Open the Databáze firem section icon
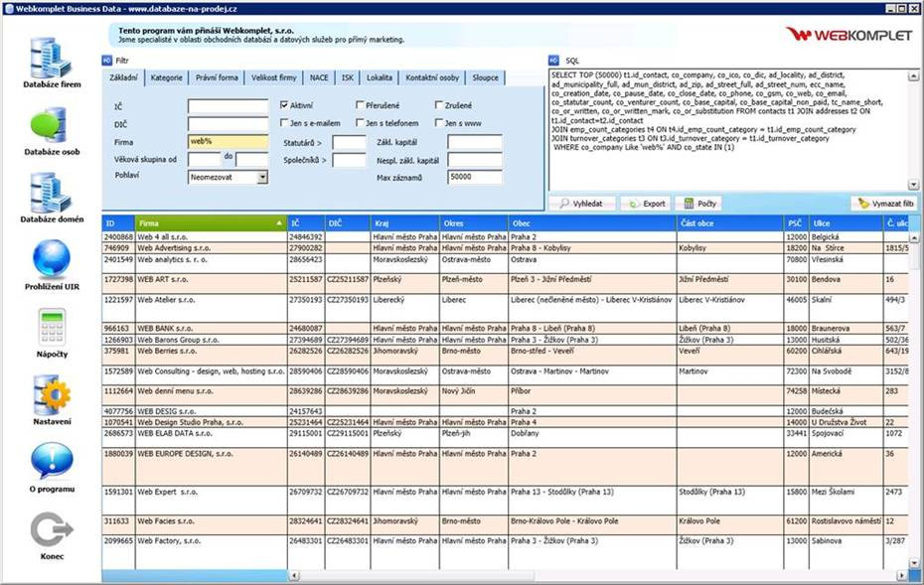 52,58
